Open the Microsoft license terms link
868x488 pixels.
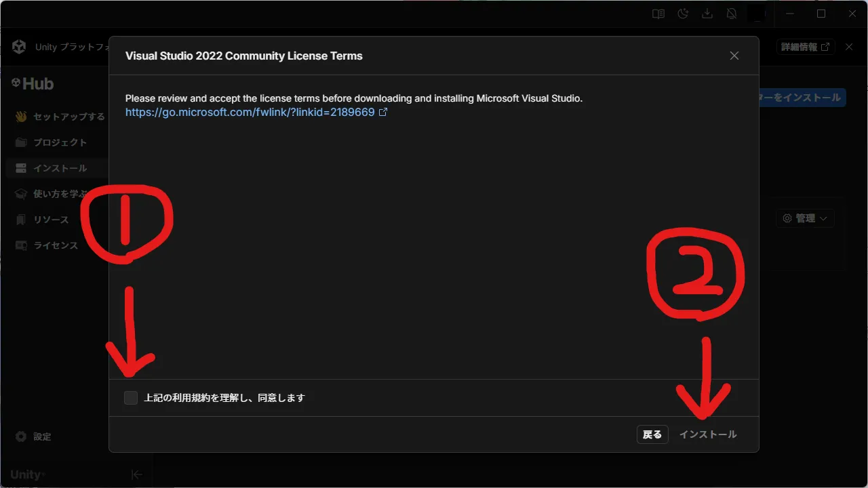coord(250,113)
